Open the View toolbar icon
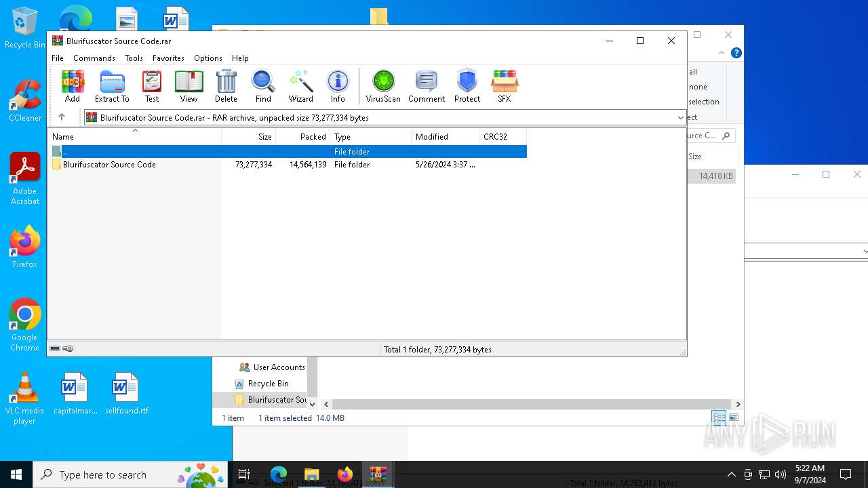 pyautogui.click(x=189, y=86)
